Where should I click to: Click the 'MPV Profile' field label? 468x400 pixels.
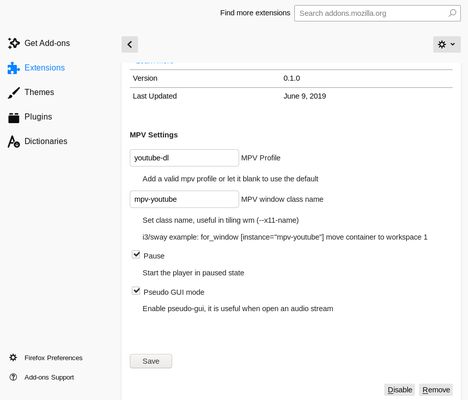[261, 158]
